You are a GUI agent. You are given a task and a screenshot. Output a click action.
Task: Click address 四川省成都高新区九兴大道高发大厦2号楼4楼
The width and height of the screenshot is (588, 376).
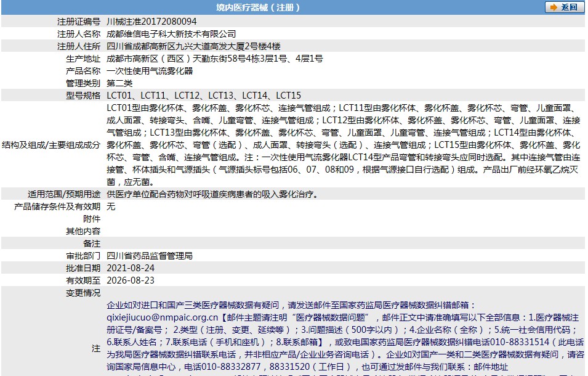tap(193, 46)
